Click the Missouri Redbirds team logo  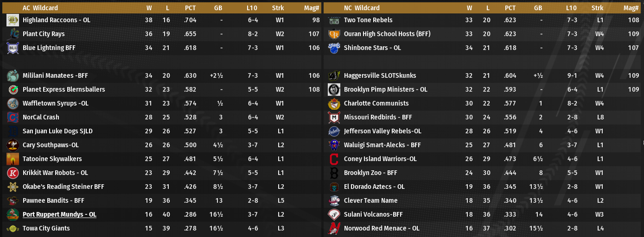pyautogui.click(x=334, y=118)
